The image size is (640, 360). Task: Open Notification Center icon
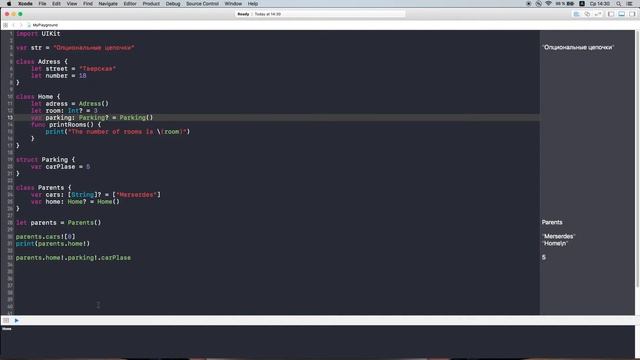click(x=630, y=4)
